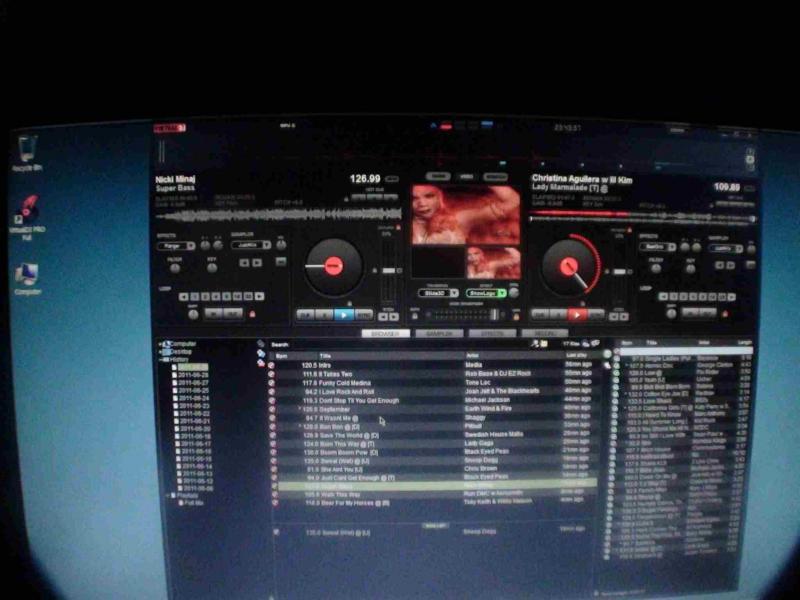Toggle the right deck loop lock icon
Viewport: 800px width, 600px height.
(x=724, y=314)
